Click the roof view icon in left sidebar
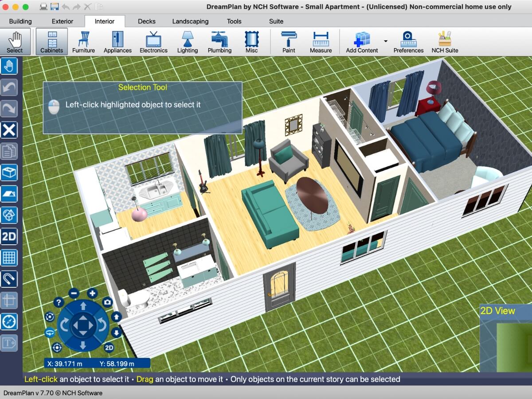This screenshot has height=399, width=532. (9, 194)
